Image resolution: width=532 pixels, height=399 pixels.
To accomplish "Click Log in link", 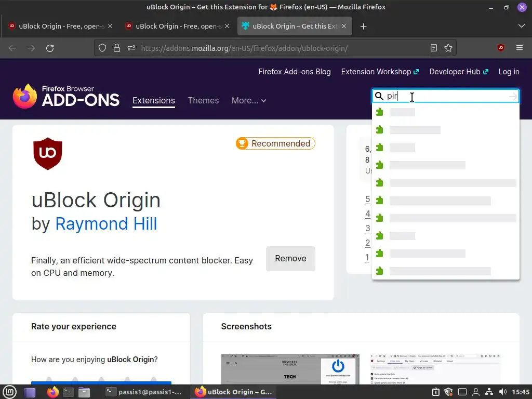I will pos(509,72).
